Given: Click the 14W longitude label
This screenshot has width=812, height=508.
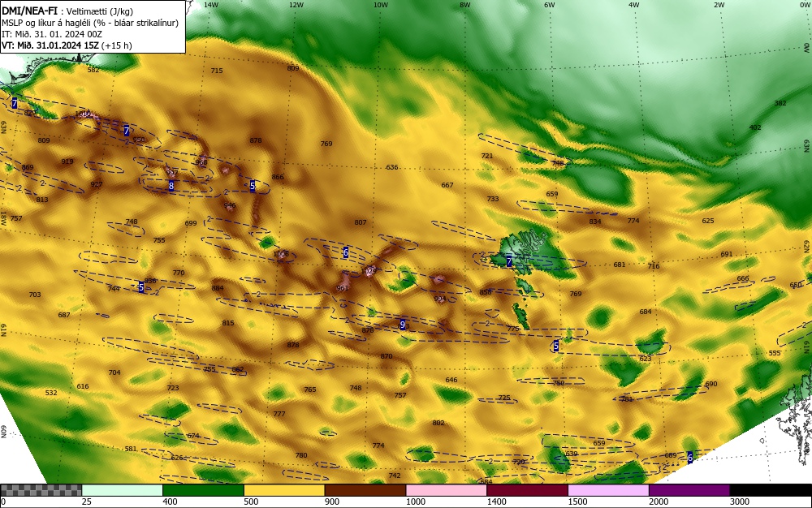Looking at the screenshot, I should (x=211, y=5).
